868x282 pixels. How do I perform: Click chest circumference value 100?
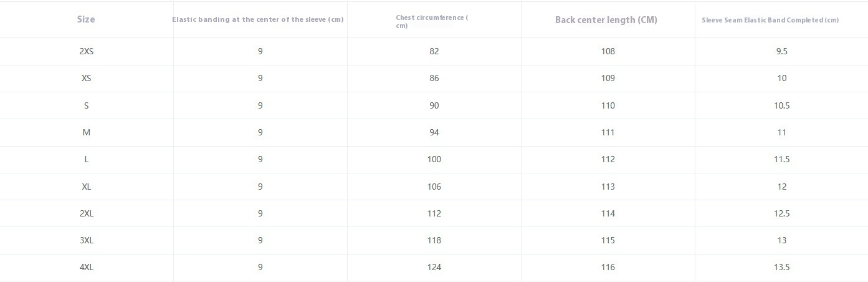pyautogui.click(x=434, y=159)
